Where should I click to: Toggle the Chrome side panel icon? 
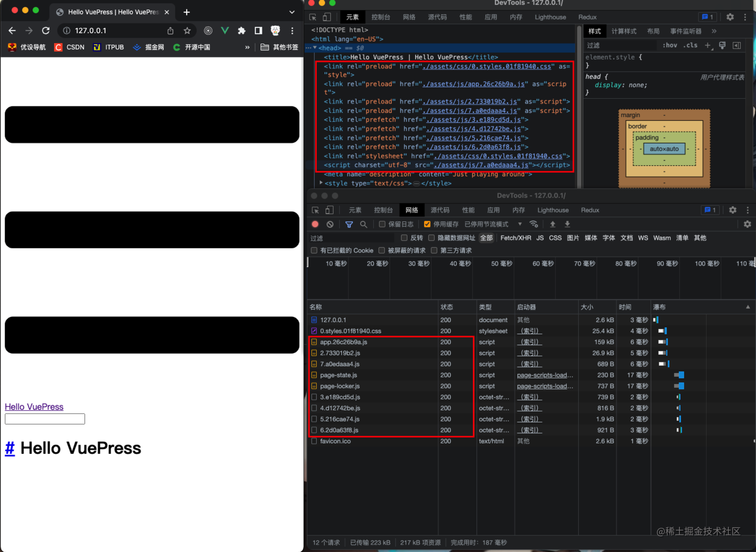point(258,30)
